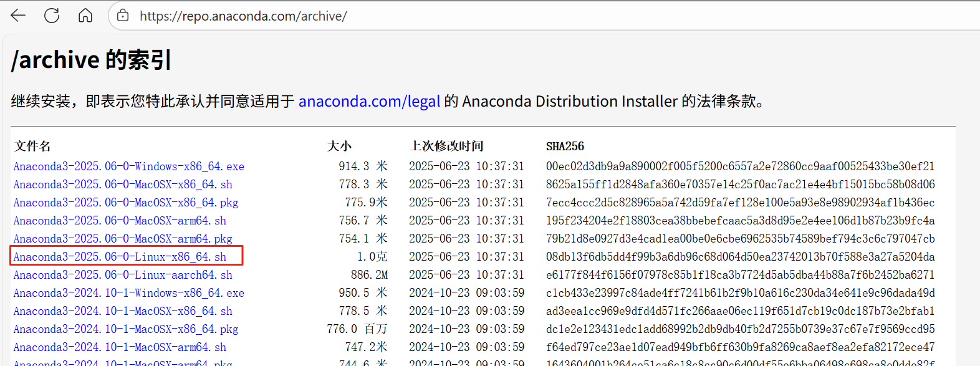Download Anaconda3-2024.10-1-MacOSX-x86_64.pkg
This screenshot has width=980, height=366.
coord(126,329)
